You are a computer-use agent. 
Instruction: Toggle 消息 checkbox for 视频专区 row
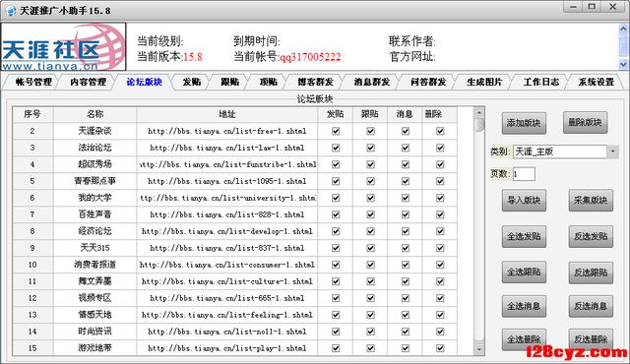(406, 298)
